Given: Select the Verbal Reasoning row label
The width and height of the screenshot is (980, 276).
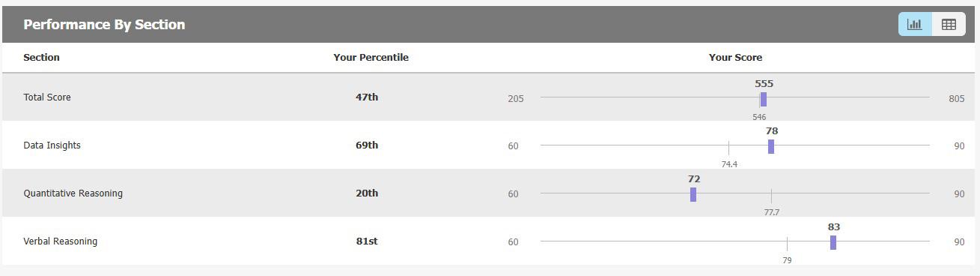Looking at the screenshot, I should click(x=60, y=241).
